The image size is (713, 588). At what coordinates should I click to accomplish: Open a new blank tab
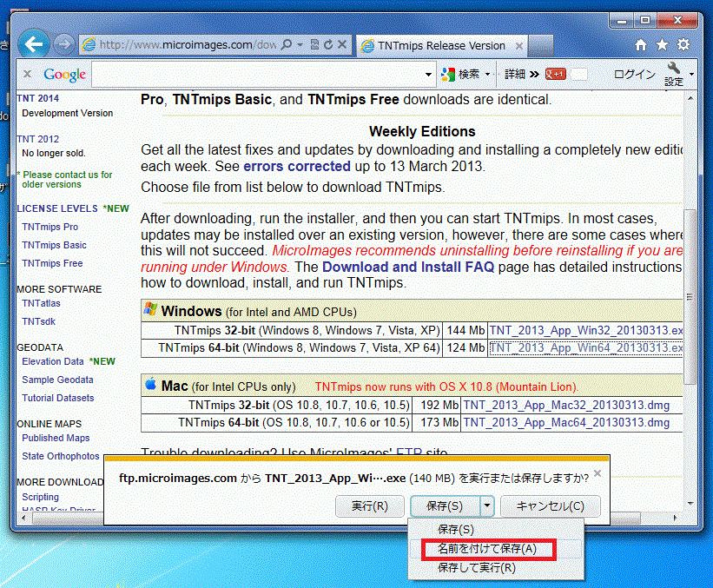pyautogui.click(x=541, y=46)
